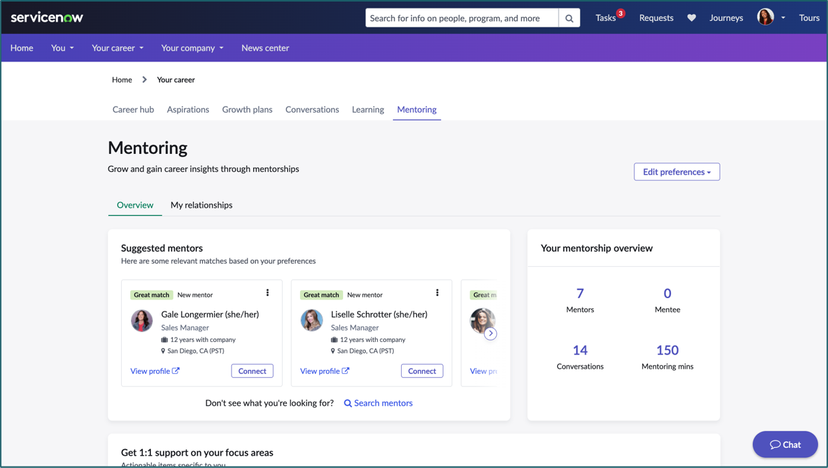
Task: Open the kebab menu on Liselle Schrotter card
Action: [437, 293]
